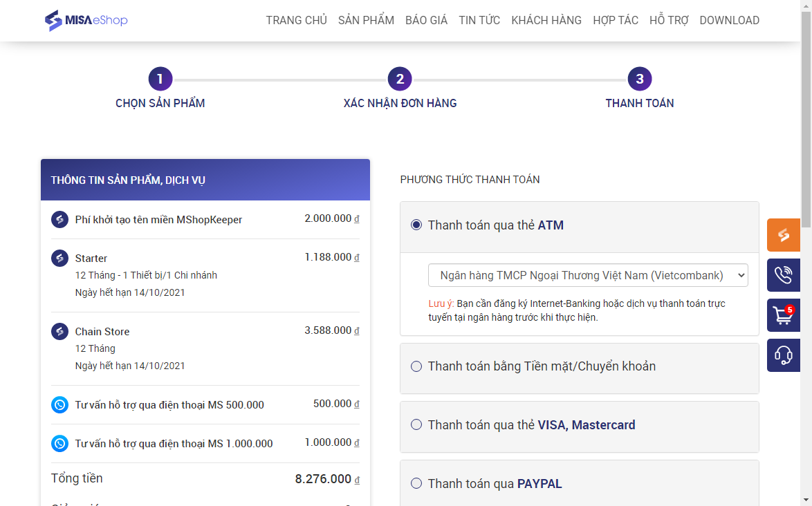This screenshot has height=506, width=812.
Task: Click Tư vấn hỗ trợ qua điện thoại MS 500.000
Action: [x=169, y=404]
